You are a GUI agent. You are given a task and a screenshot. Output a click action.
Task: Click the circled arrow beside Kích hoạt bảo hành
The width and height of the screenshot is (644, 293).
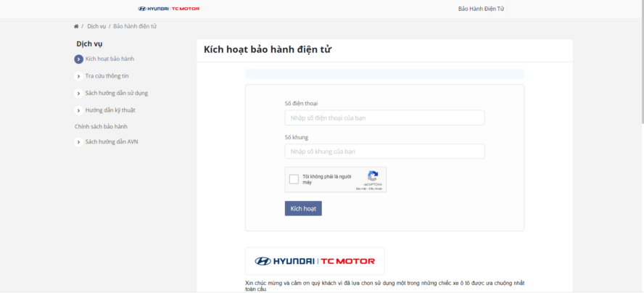(78, 59)
